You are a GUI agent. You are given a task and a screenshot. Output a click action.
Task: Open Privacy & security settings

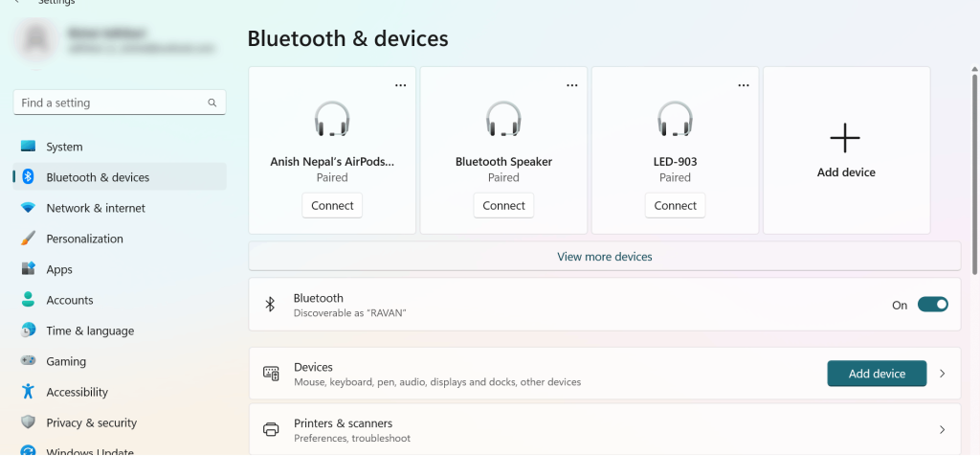pyautogui.click(x=120, y=422)
